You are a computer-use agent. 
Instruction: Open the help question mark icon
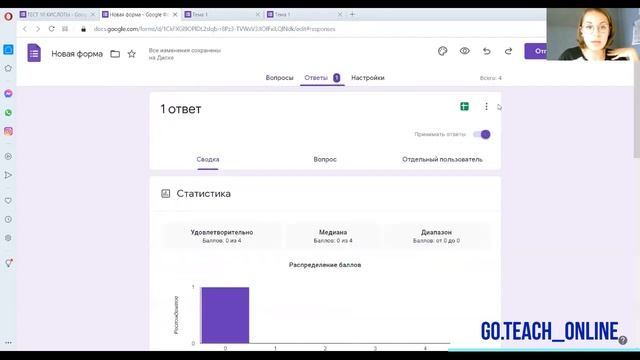622,340
